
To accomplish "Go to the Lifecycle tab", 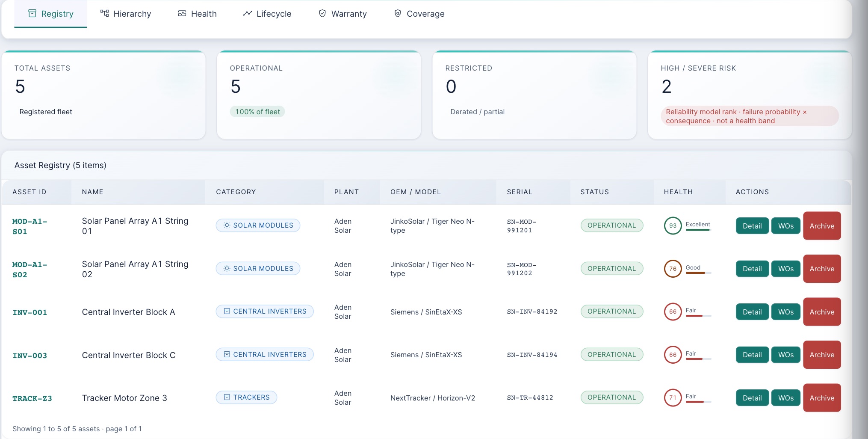I will click(267, 14).
